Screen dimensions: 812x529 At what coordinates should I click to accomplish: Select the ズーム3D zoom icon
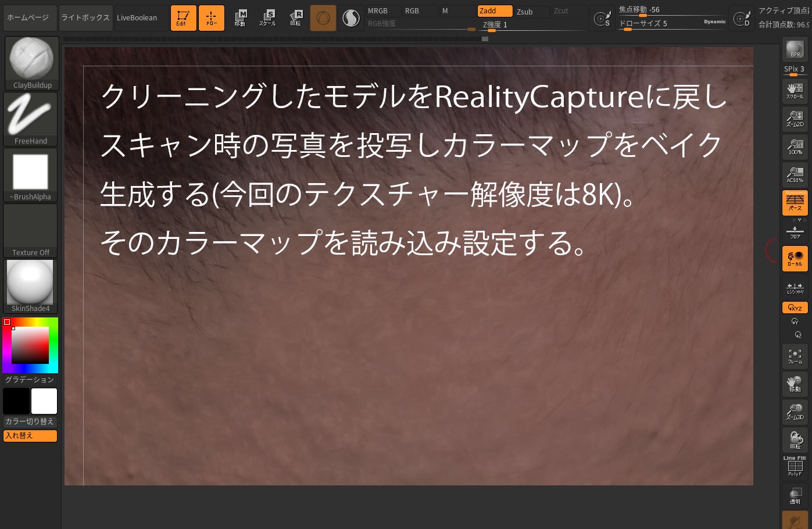tap(795, 412)
